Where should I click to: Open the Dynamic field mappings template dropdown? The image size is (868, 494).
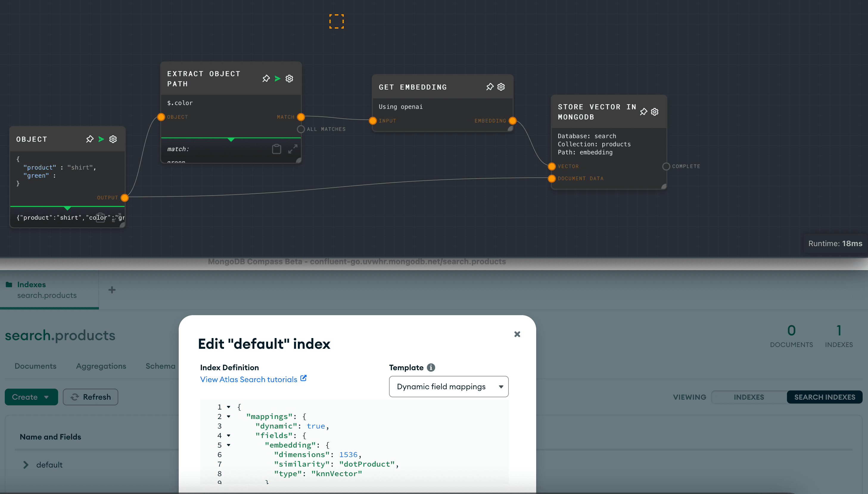448,387
